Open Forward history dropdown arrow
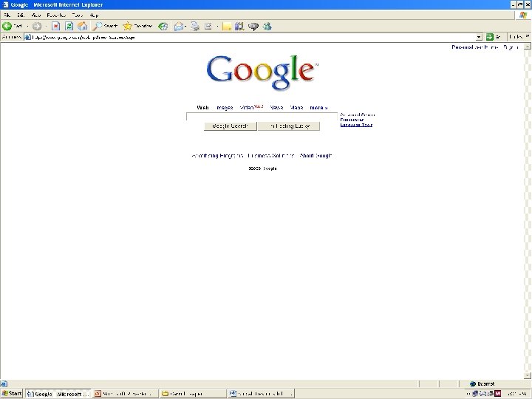Image resolution: width=532 pixels, height=399 pixels. coord(46,26)
